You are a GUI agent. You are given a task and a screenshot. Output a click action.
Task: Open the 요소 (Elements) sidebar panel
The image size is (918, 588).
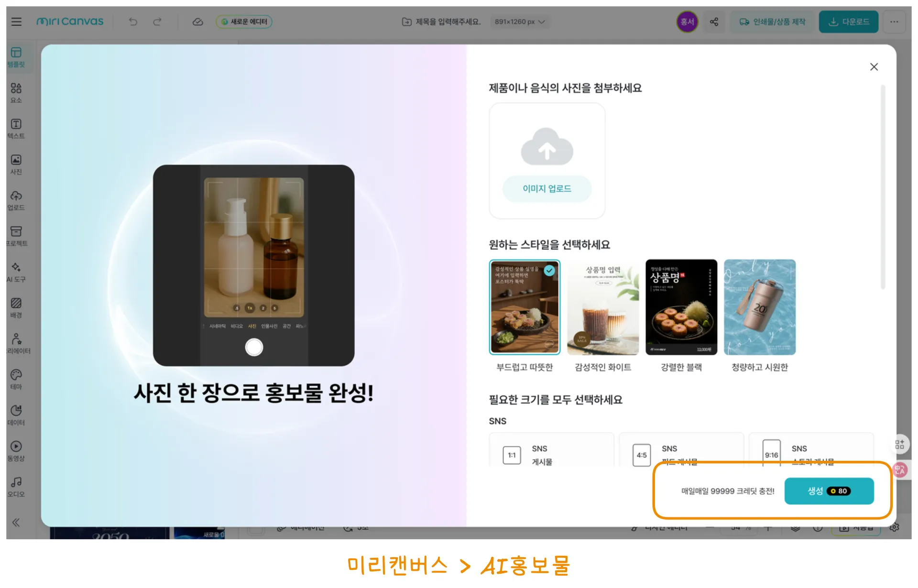(x=16, y=92)
